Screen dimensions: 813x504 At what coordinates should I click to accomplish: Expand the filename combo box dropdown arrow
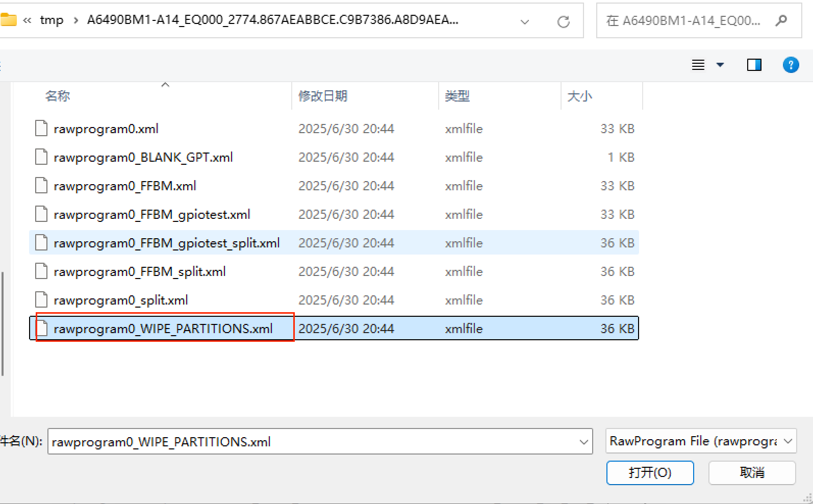pos(583,442)
